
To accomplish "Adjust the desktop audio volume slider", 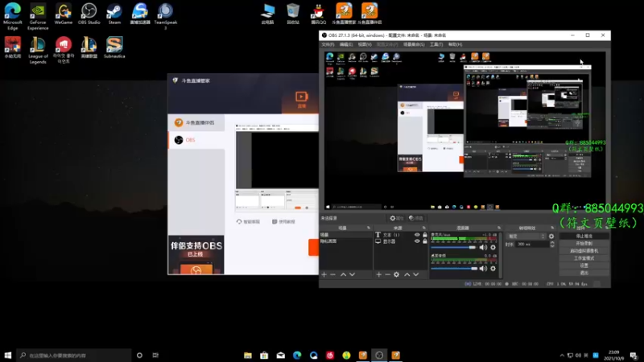I will [x=454, y=269].
